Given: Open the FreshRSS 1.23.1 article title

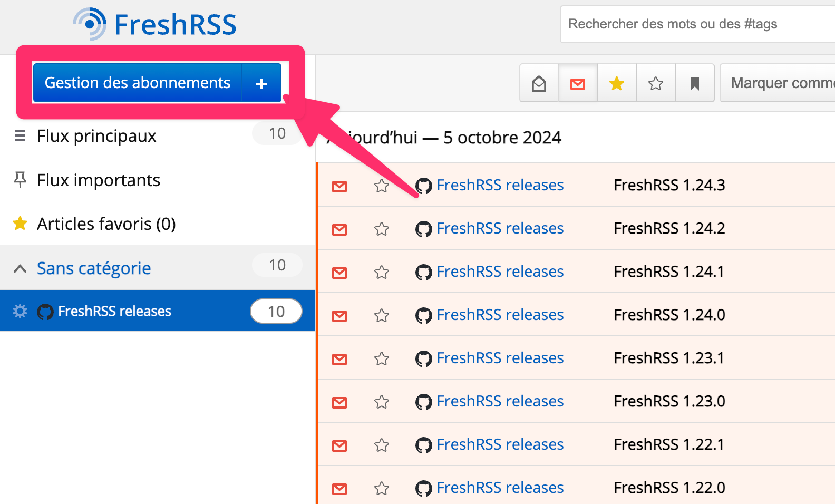Looking at the screenshot, I should click(x=668, y=358).
